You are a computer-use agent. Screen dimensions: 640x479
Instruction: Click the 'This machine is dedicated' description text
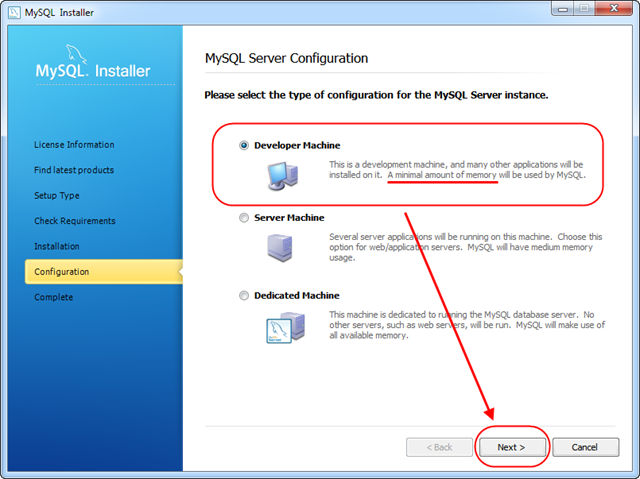tap(467, 325)
